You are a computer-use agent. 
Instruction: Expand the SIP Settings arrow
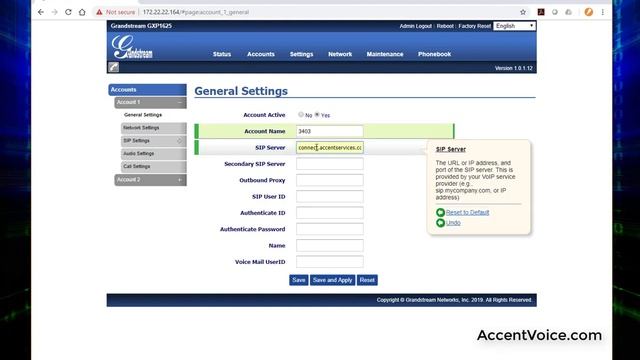tap(180, 141)
